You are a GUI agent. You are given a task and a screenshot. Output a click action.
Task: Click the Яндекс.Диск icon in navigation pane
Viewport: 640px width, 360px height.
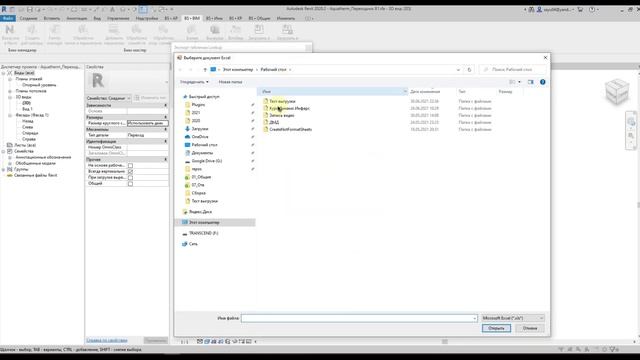[x=184, y=212]
